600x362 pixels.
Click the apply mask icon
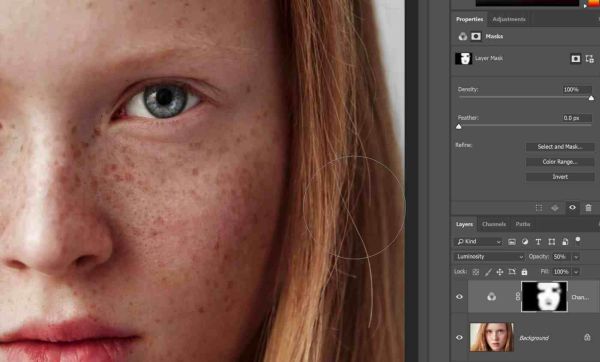click(555, 208)
